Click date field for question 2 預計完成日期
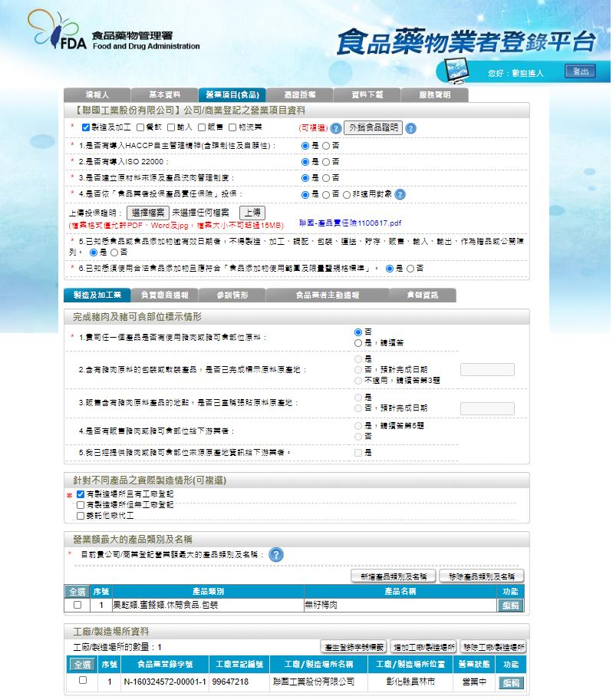The height and width of the screenshot is (700, 616). click(487, 369)
